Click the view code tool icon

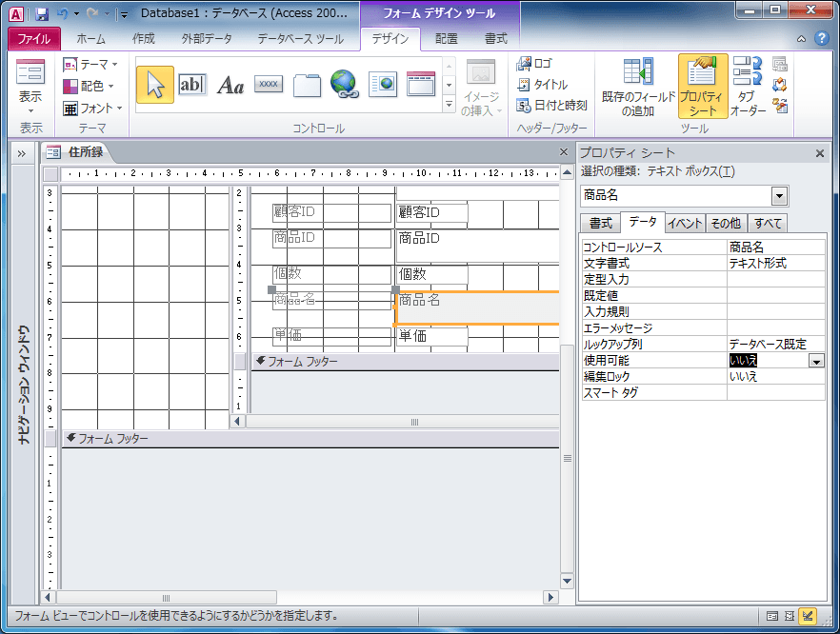[x=779, y=85]
